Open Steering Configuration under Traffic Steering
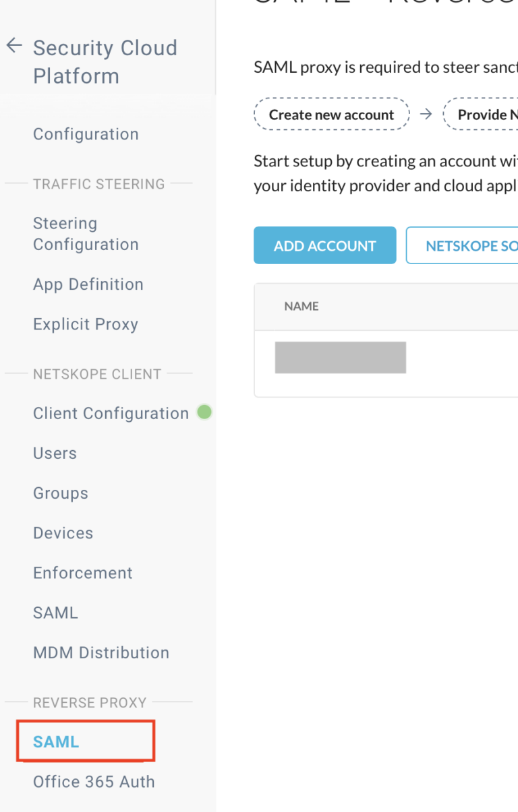Screen dimensions: 518x812 click(x=86, y=234)
